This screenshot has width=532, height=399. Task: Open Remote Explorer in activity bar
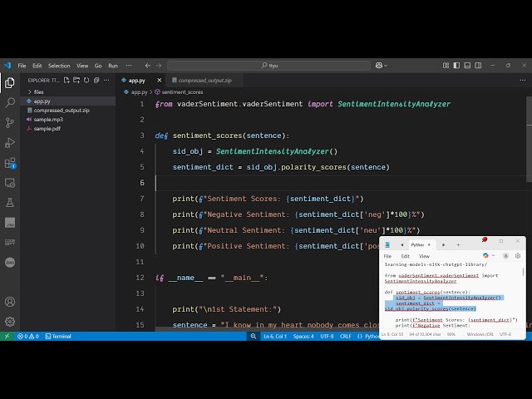click(10, 183)
